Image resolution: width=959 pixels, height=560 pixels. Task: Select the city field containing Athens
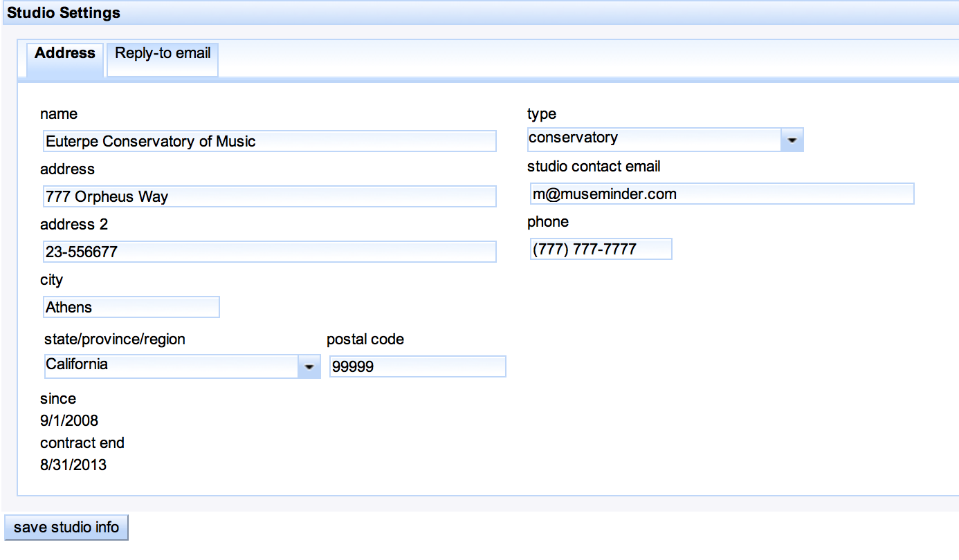click(x=131, y=307)
